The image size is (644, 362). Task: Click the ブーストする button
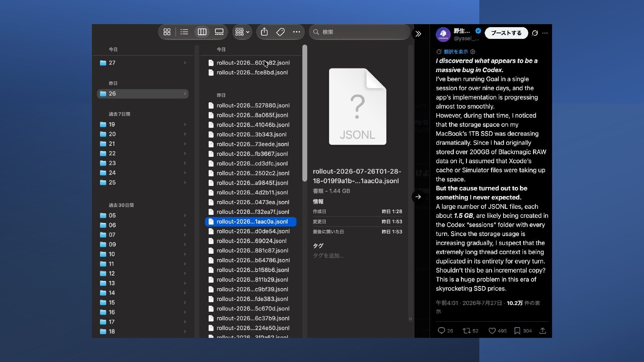pos(506,33)
